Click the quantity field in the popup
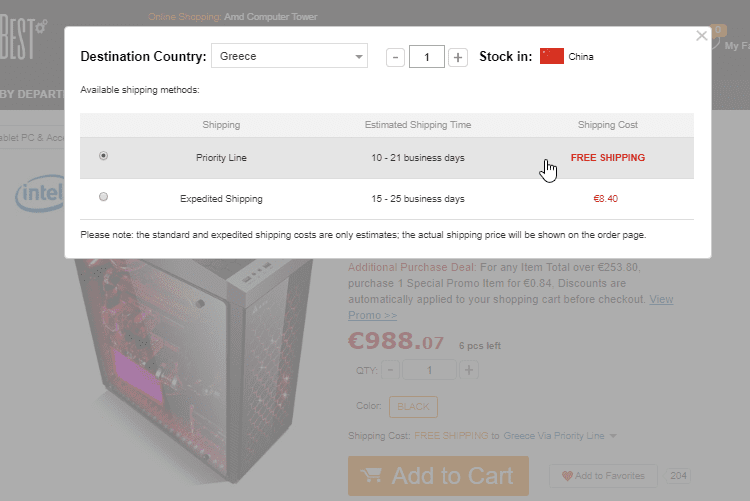 427,57
